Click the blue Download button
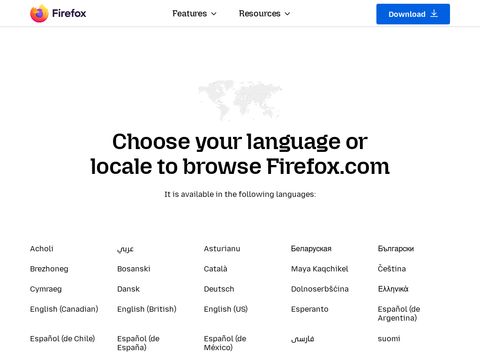 pyautogui.click(x=413, y=14)
